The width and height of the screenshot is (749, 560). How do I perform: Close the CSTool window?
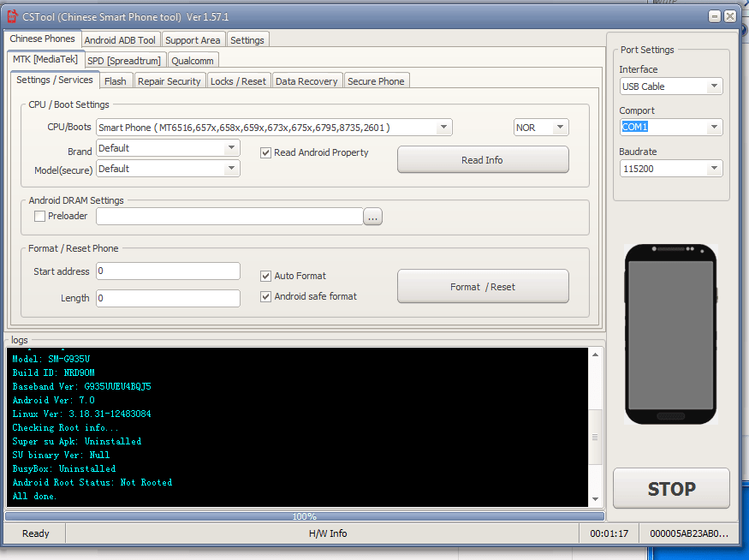coord(730,16)
